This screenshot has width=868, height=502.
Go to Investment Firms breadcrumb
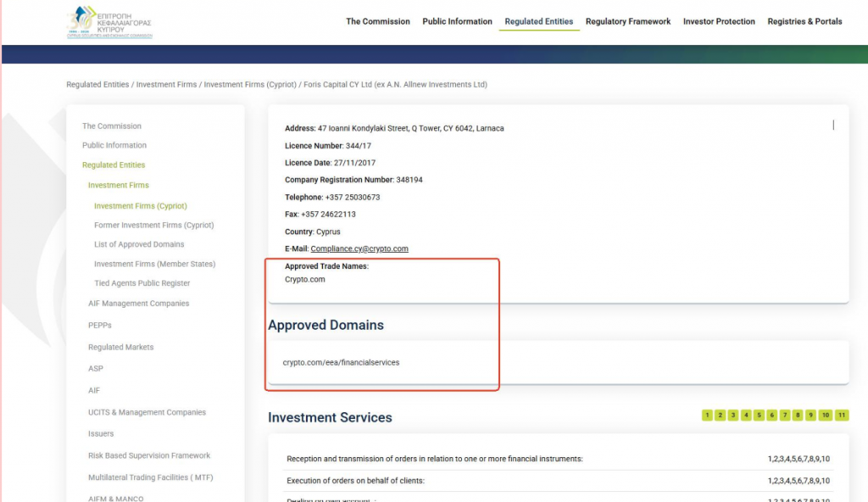tap(166, 84)
